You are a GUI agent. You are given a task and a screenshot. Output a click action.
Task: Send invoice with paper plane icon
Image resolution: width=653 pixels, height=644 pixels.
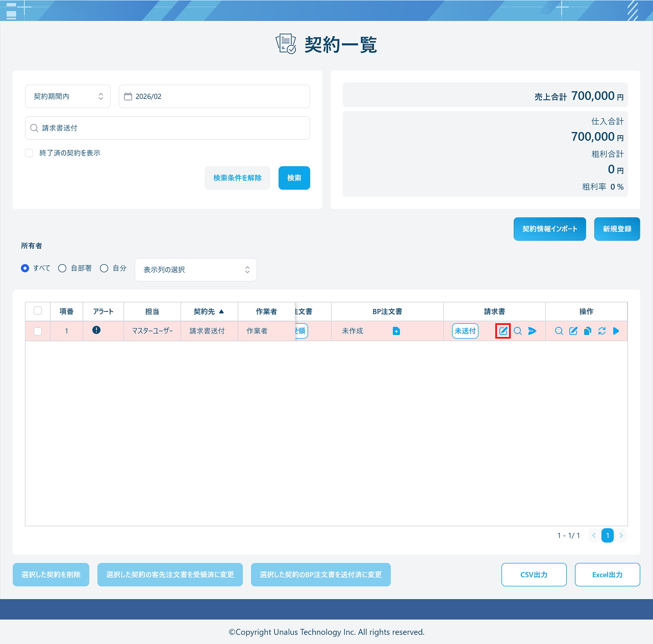pos(532,331)
